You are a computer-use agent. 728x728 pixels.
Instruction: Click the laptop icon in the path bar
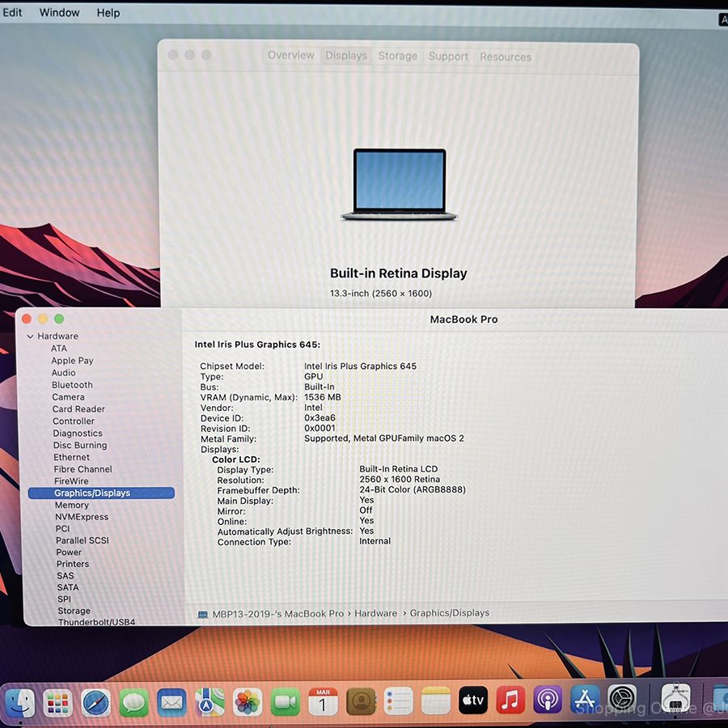point(203,615)
